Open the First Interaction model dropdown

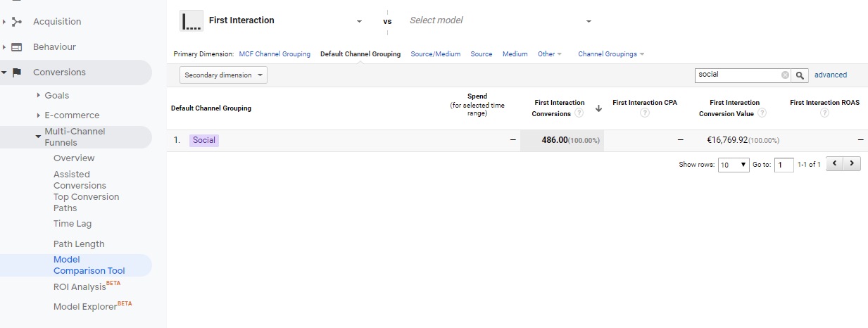click(359, 21)
